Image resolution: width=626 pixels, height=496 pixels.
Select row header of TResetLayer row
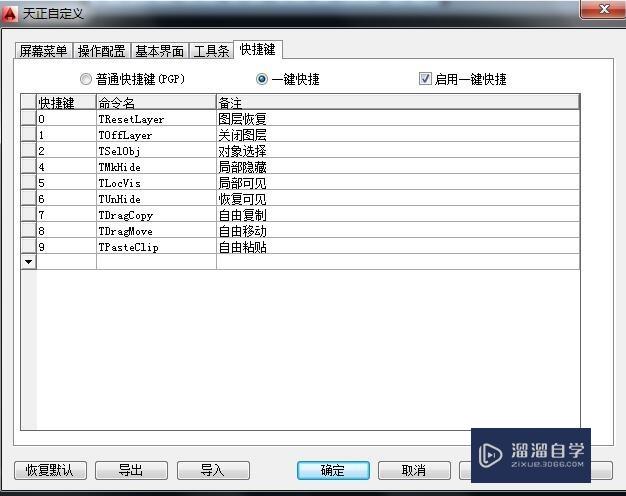[x=28, y=118]
